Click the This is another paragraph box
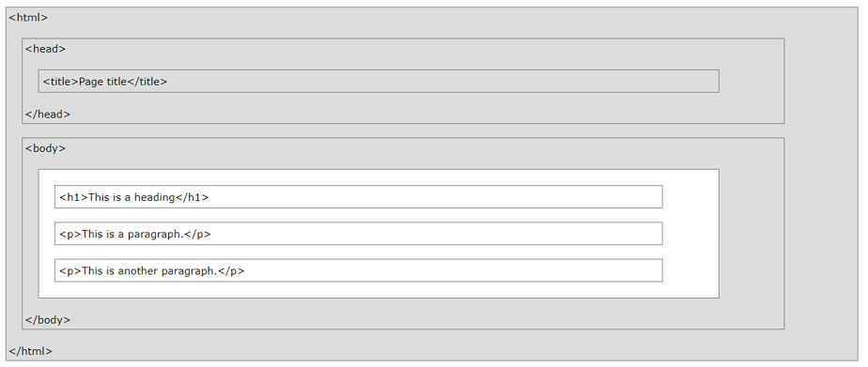This screenshot has height=367, width=868. [358, 270]
